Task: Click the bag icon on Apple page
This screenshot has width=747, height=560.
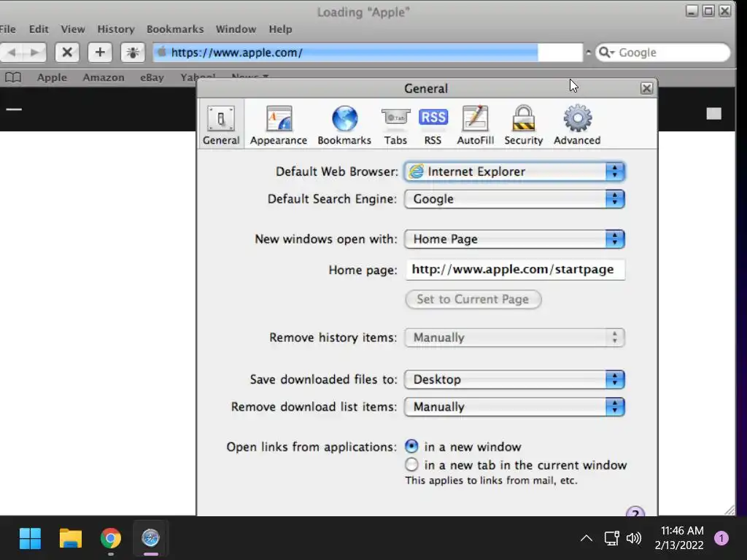Action: 713,113
